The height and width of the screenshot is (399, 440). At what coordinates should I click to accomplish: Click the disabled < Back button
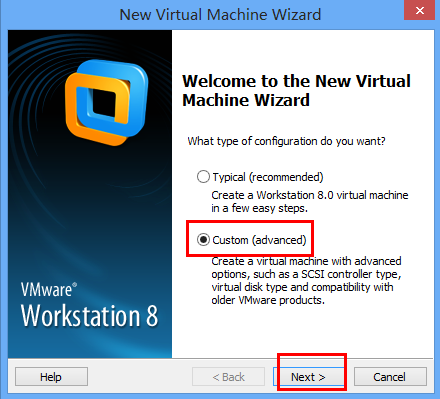[228, 377]
